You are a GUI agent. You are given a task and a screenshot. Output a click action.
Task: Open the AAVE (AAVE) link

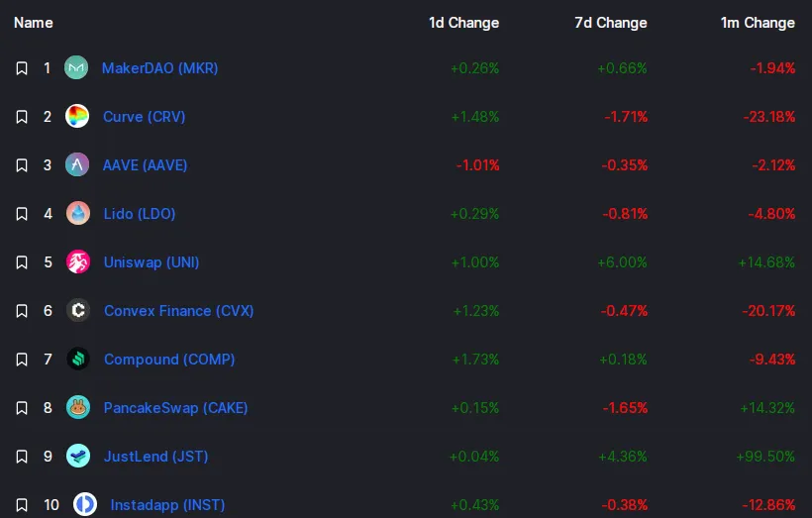[x=145, y=165]
